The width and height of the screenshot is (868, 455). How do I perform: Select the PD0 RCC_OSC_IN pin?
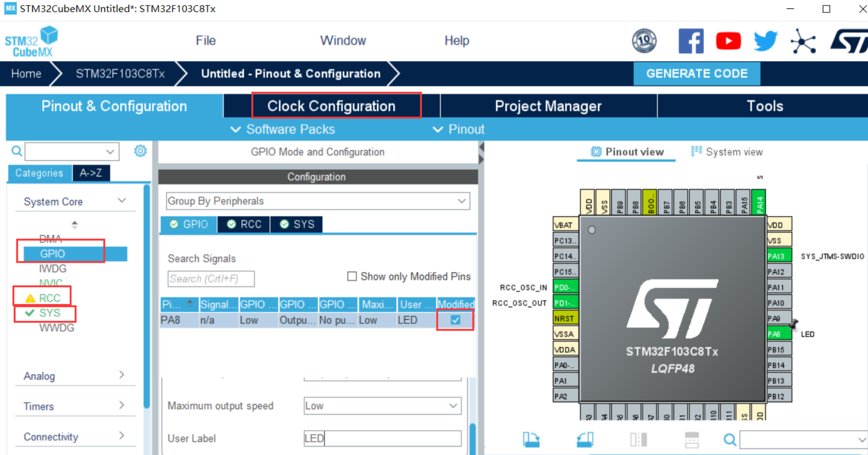[565, 287]
